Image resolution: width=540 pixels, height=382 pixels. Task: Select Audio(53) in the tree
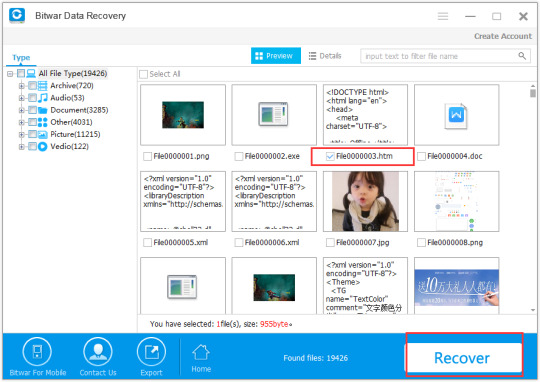pyautogui.click(x=67, y=98)
